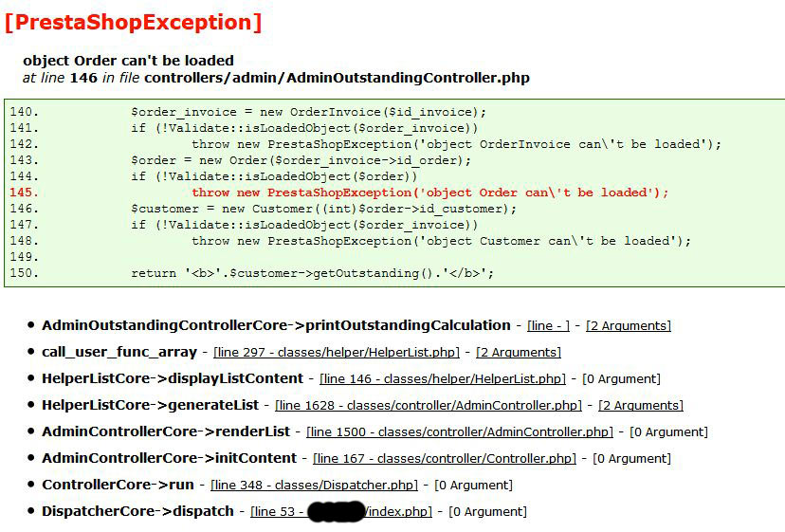Click 'object Order can't be loaded' message
The image size is (785, 532).
click(x=128, y=61)
